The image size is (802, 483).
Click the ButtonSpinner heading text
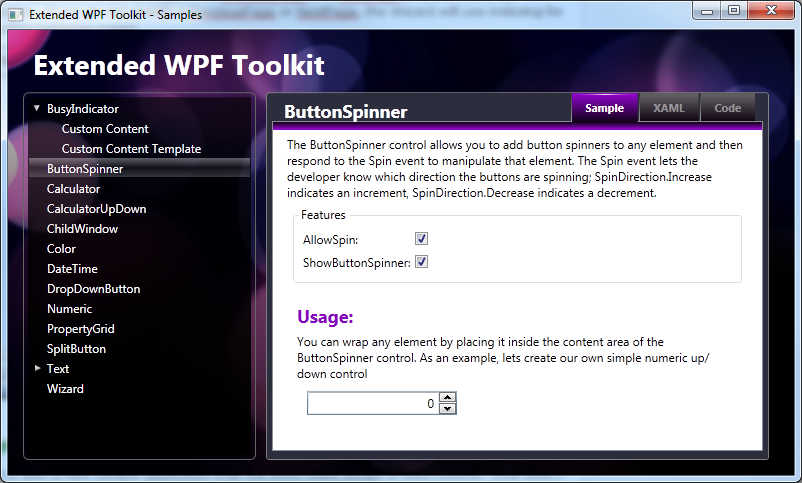tap(346, 112)
